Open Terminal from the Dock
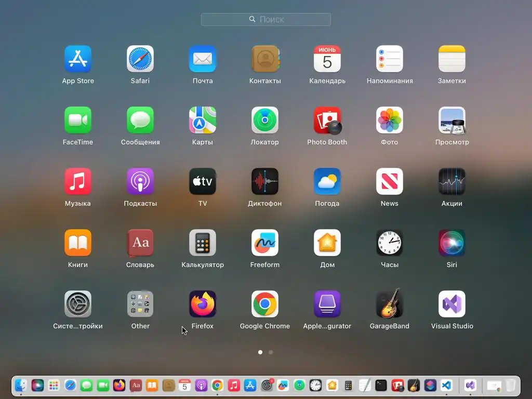Screen dimensions: 532x399 pos(381,385)
